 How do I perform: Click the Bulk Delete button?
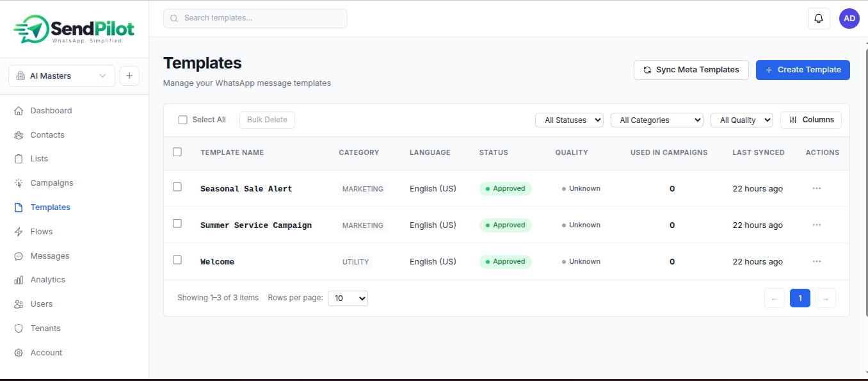coord(267,120)
